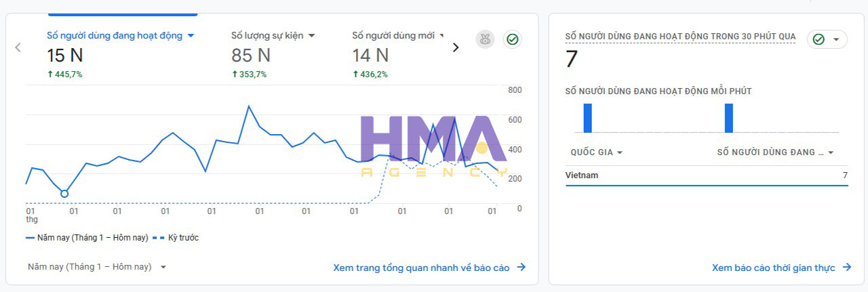868x292 pixels.
Task: Go to next metric with right chevron
Action: (x=456, y=47)
